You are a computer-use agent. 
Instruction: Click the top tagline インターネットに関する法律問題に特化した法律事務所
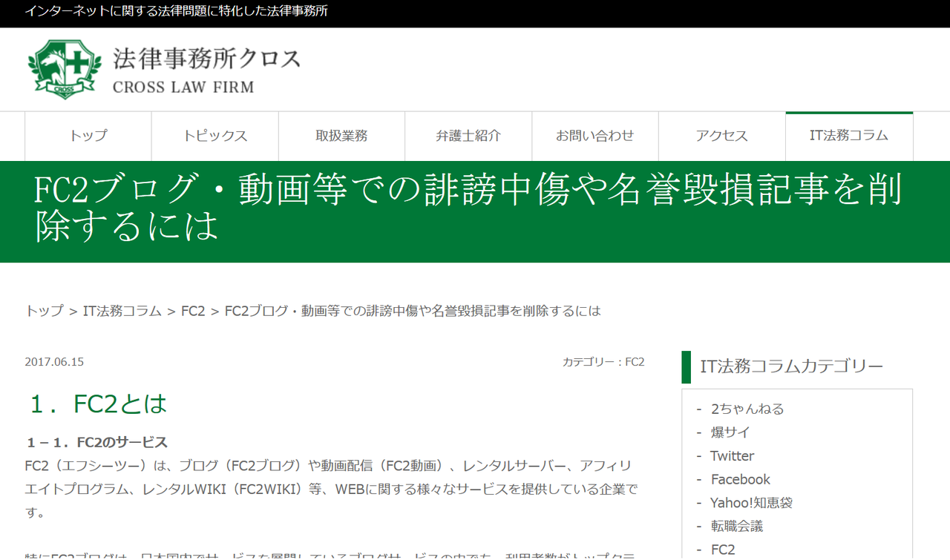tap(177, 11)
